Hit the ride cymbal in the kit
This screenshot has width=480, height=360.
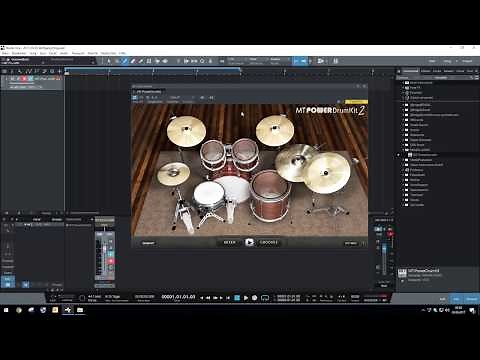(327, 173)
